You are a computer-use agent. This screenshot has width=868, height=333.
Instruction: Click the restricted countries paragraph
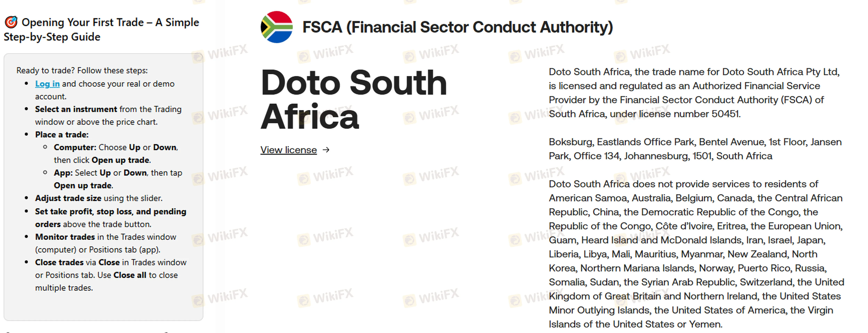pos(696,254)
